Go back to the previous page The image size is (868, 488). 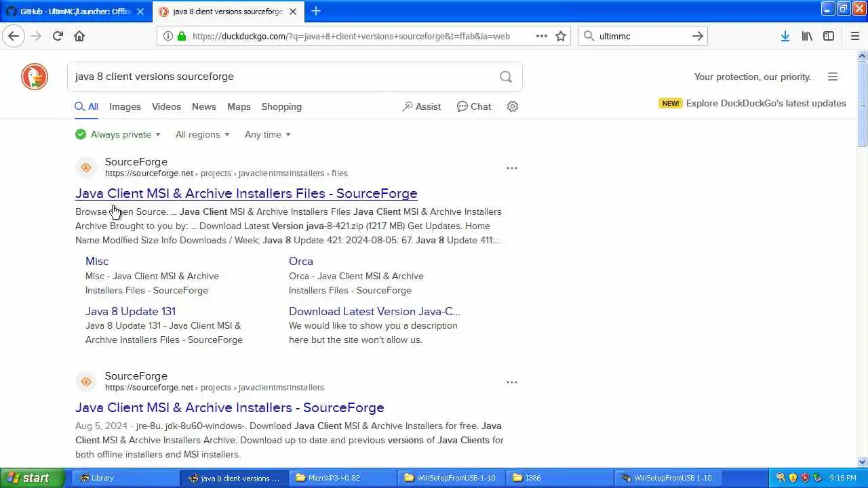14,36
